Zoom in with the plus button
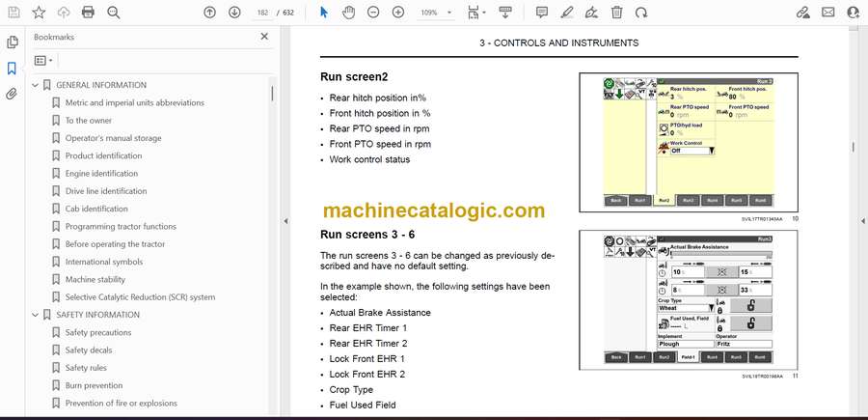 pyautogui.click(x=397, y=13)
